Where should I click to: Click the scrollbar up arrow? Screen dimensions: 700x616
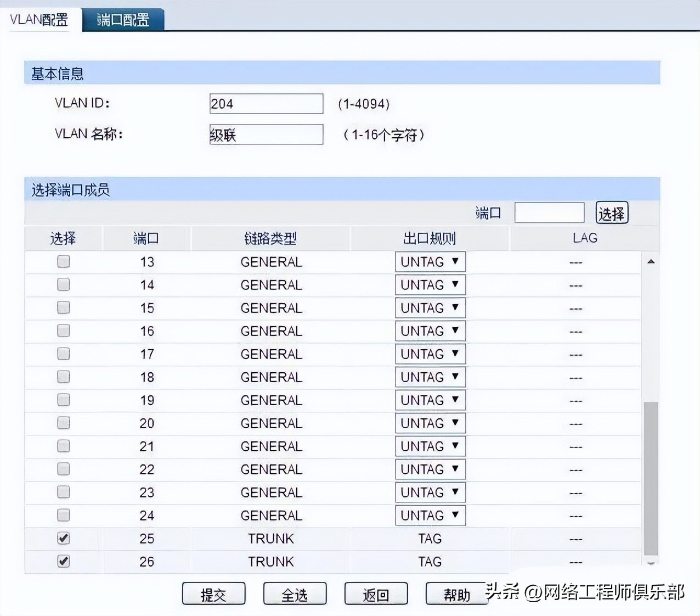(x=651, y=262)
